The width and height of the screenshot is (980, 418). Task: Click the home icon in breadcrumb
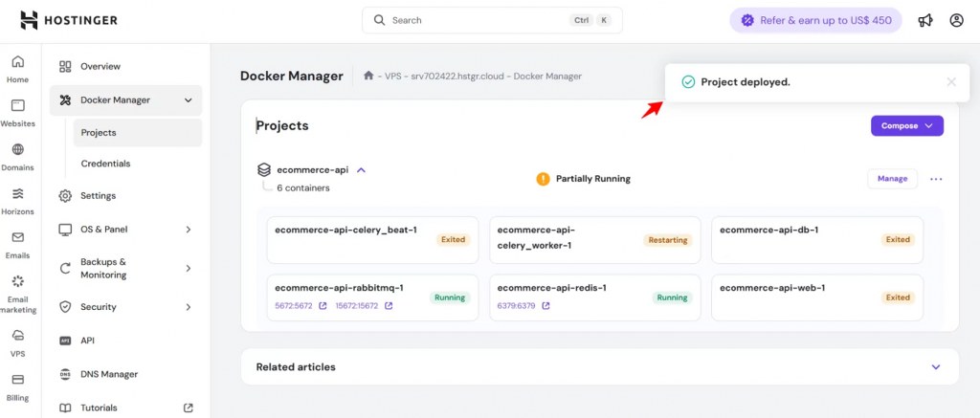368,76
